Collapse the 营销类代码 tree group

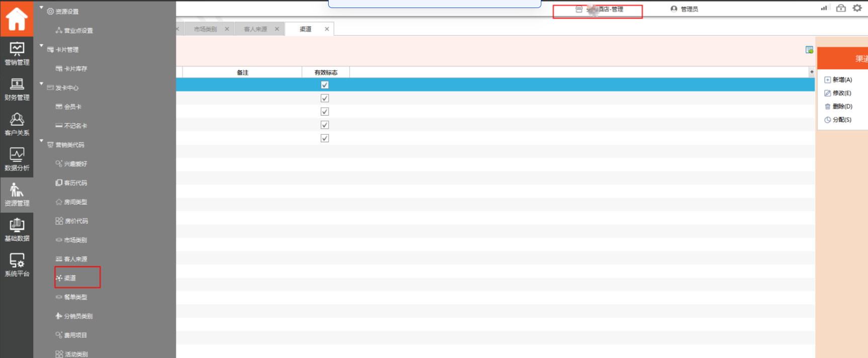[x=42, y=141]
